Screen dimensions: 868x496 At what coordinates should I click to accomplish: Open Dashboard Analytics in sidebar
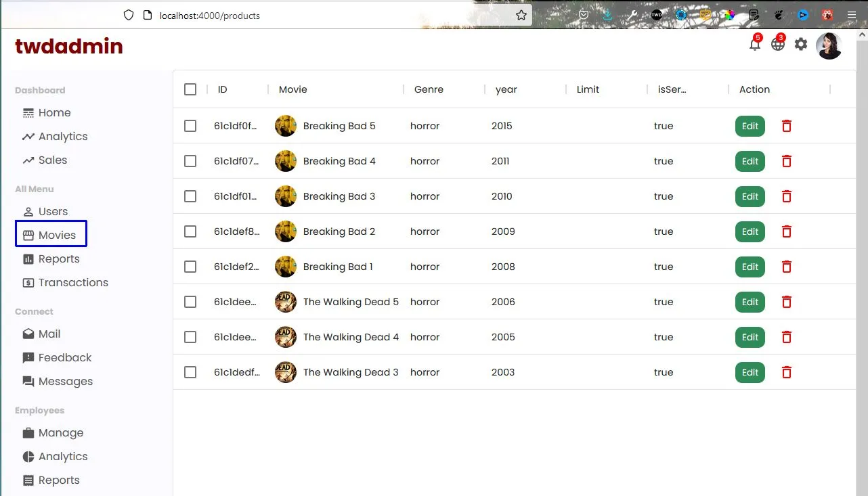coord(55,137)
